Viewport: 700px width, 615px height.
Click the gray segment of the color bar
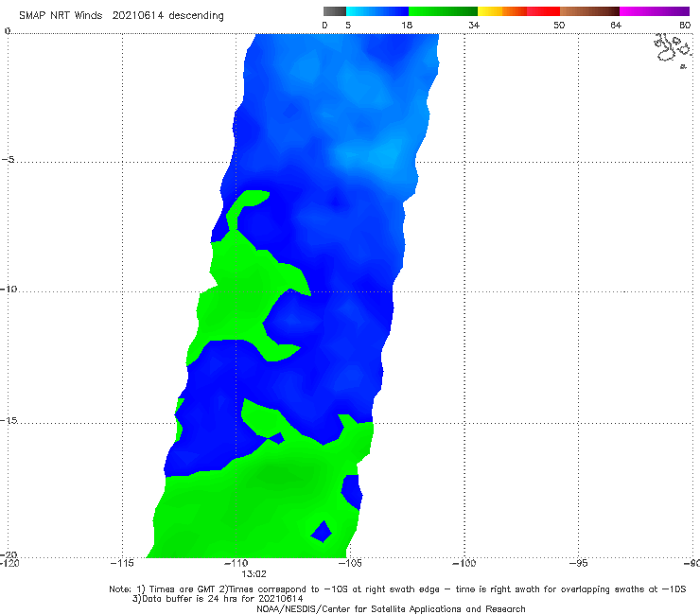coord(335,11)
